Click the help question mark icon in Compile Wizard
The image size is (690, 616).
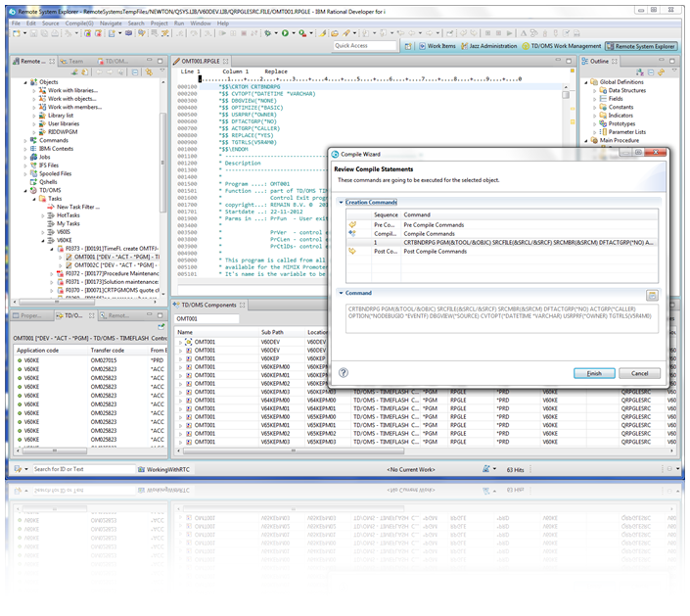coord(344,372)
